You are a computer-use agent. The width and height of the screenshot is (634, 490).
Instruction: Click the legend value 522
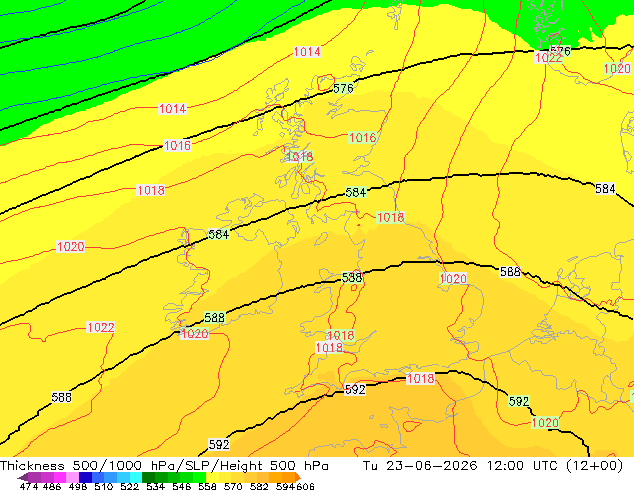tap(129, 486)
